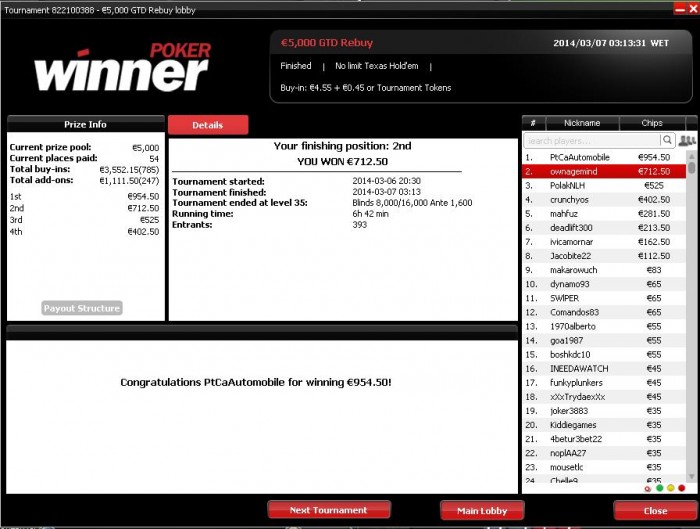Click the green circle indicator below player list
700x529 pixels.
coord(659,488)
